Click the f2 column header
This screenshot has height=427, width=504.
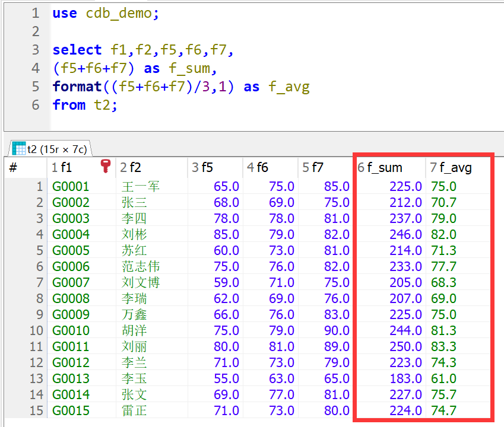coord(131,168)
